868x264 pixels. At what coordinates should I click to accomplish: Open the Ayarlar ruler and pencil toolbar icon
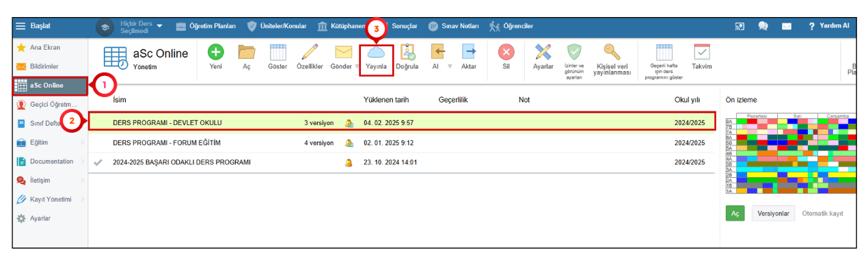coord(543,52)
